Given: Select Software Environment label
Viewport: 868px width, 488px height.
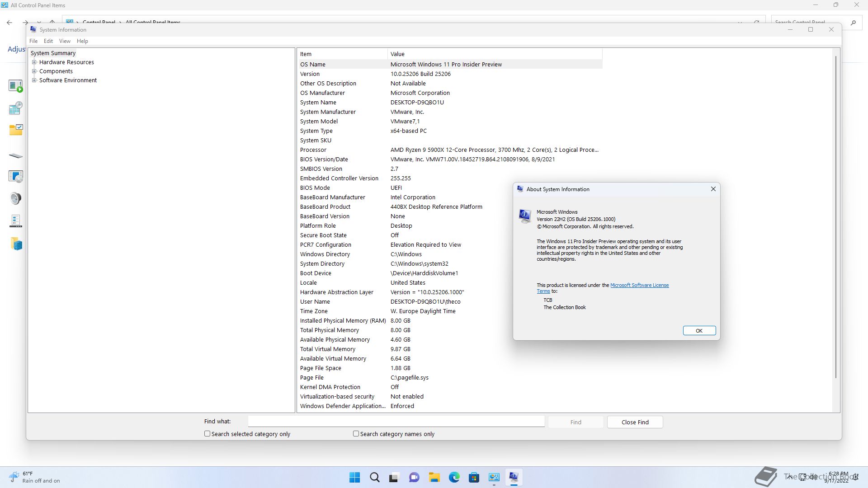Looking at the screenshot, I should [x=68, y=80].
